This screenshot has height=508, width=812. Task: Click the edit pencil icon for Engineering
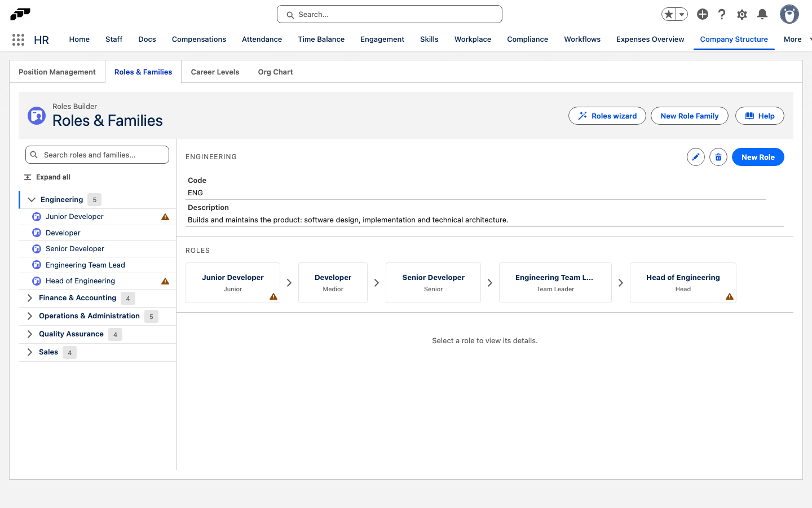click(696, 157)
